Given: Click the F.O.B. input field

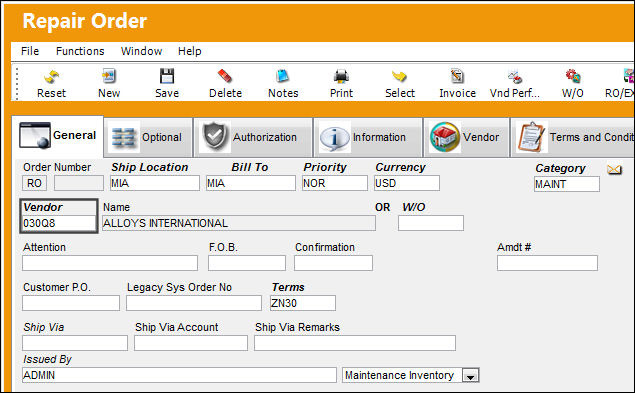Looking at the screenshot, I should point(247,263).
